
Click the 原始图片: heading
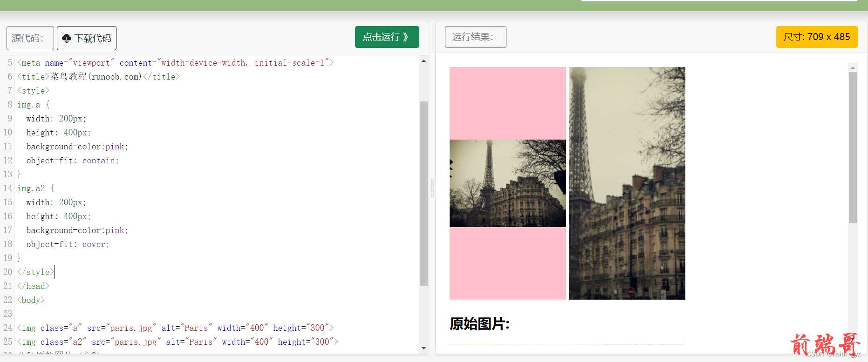(x=479, y=323)
